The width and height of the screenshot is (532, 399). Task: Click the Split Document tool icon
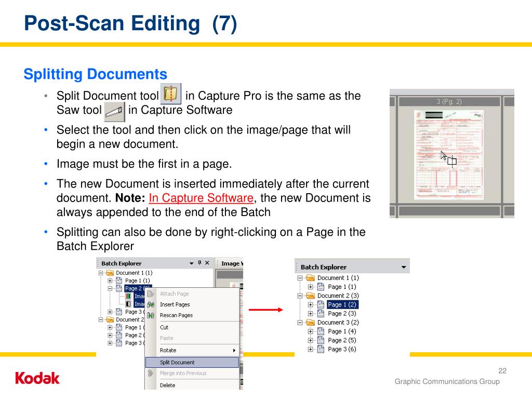170,94
